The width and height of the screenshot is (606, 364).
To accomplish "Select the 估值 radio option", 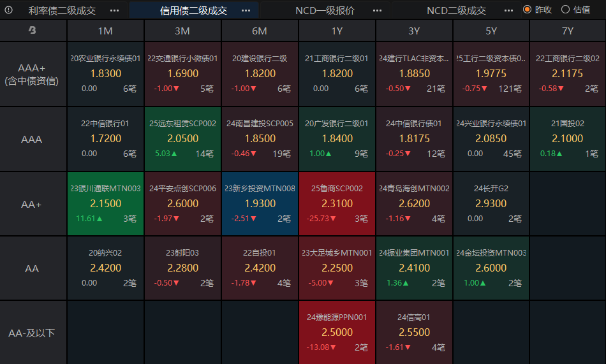I will pos(576,10).
